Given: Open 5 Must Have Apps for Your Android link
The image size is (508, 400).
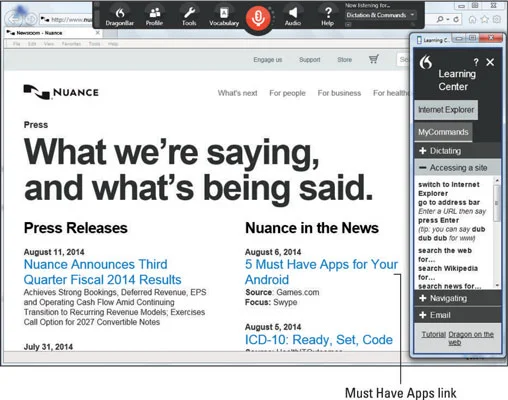Looking at the screenshot, I should point(321,272).
